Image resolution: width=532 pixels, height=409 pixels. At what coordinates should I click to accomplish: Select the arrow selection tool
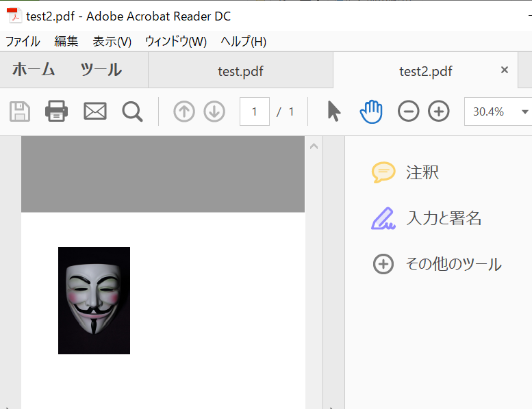[334, 111]
